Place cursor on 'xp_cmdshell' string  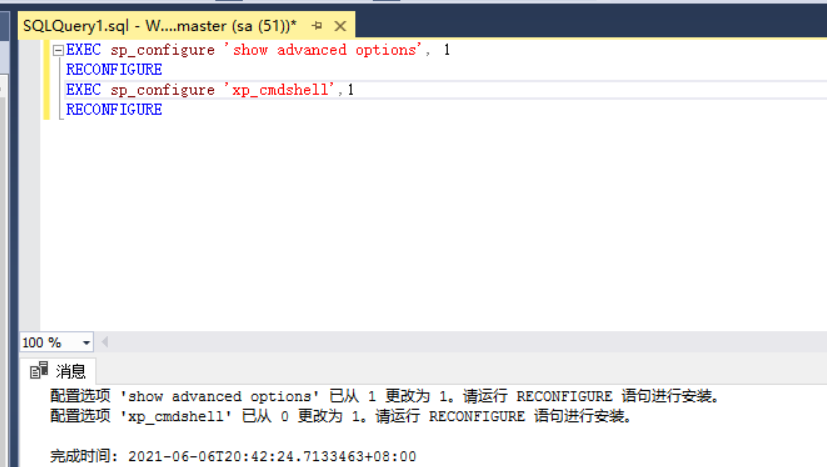point(283,90)
